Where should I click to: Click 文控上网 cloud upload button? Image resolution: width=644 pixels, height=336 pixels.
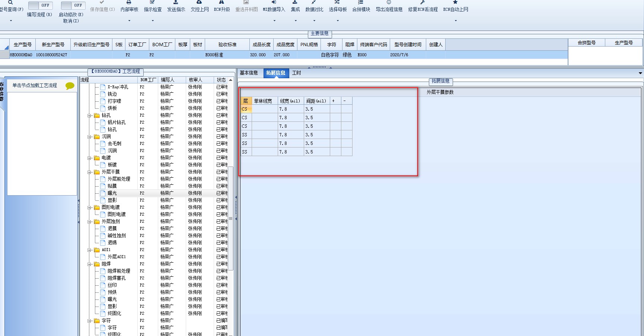(x=200, y=6)
